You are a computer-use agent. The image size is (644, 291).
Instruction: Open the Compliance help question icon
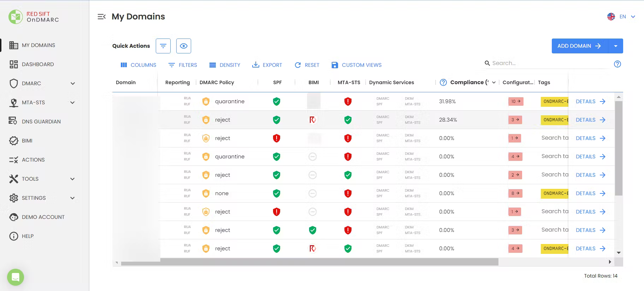coord(443,82)
